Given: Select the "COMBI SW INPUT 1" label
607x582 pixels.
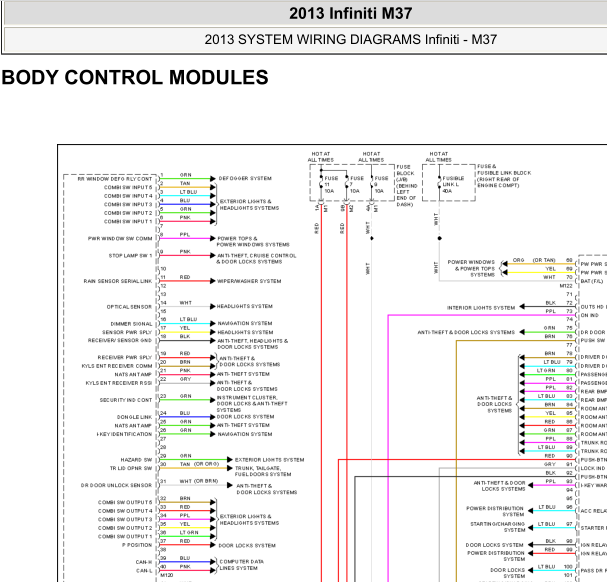Looking at the screenshot, I should pyautogui.click(x=128, y=221).
